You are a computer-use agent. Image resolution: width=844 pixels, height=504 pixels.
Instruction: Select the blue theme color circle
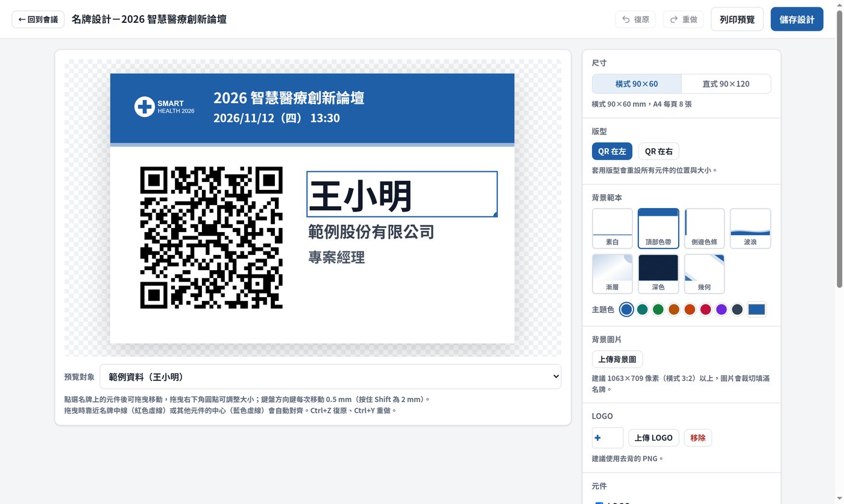pyautogui.click(x=627, y=310)
